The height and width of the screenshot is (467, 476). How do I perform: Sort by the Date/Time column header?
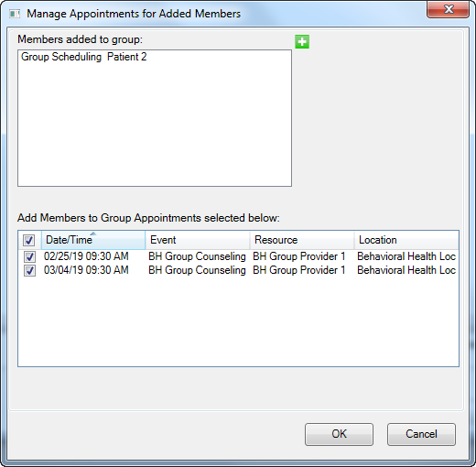pyautogui.click(x=93, y=240)
